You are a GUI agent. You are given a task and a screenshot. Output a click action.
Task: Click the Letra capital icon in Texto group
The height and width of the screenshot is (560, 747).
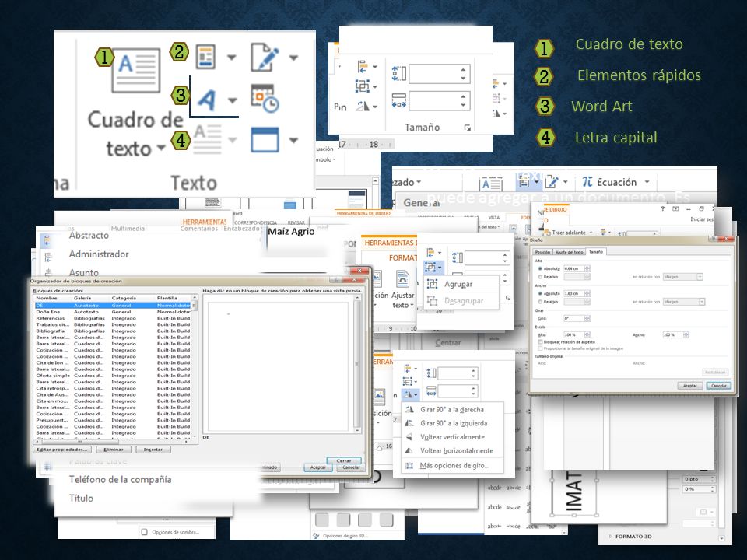(208, 139)
